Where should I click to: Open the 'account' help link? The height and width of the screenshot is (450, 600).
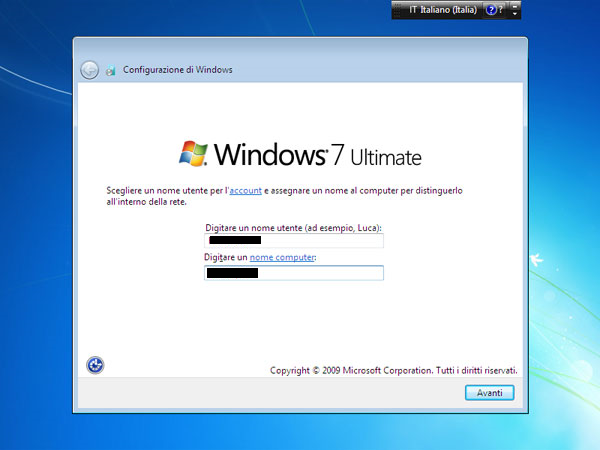click(246, 191)
